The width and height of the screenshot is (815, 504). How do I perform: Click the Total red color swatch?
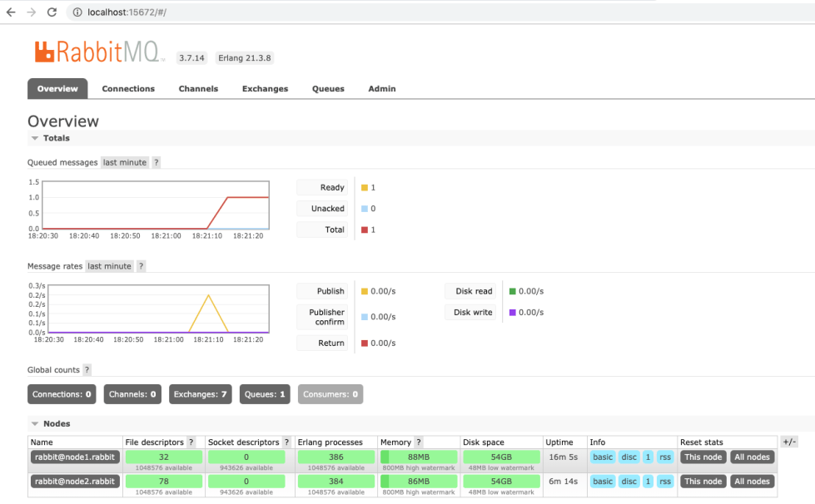[x=365, y=230]
